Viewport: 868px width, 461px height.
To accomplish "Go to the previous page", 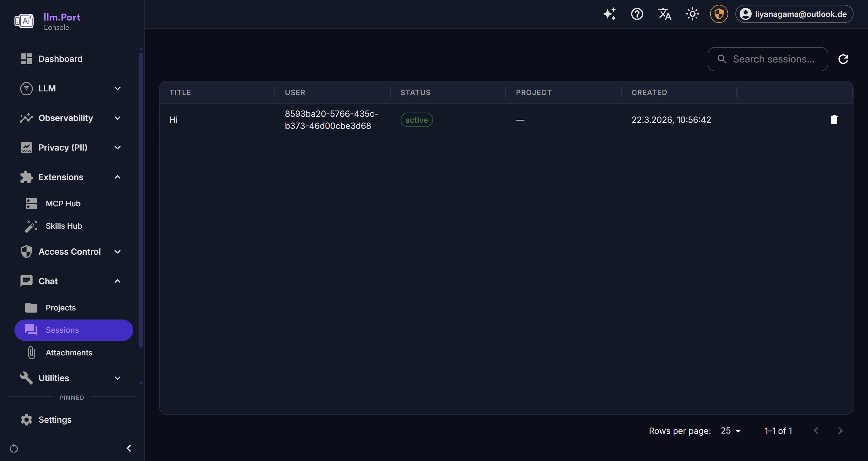I will click(x=816, y=431).
